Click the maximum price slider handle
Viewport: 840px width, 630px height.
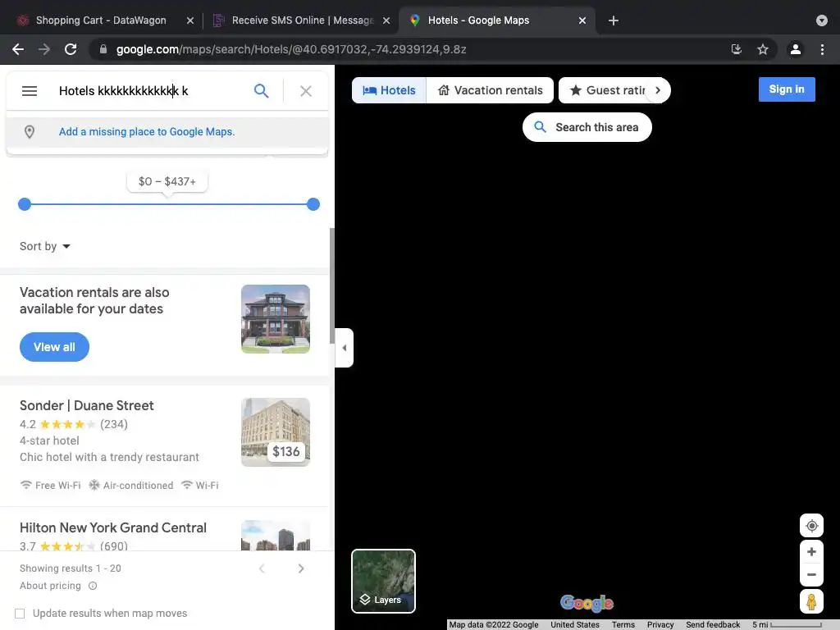313,204
